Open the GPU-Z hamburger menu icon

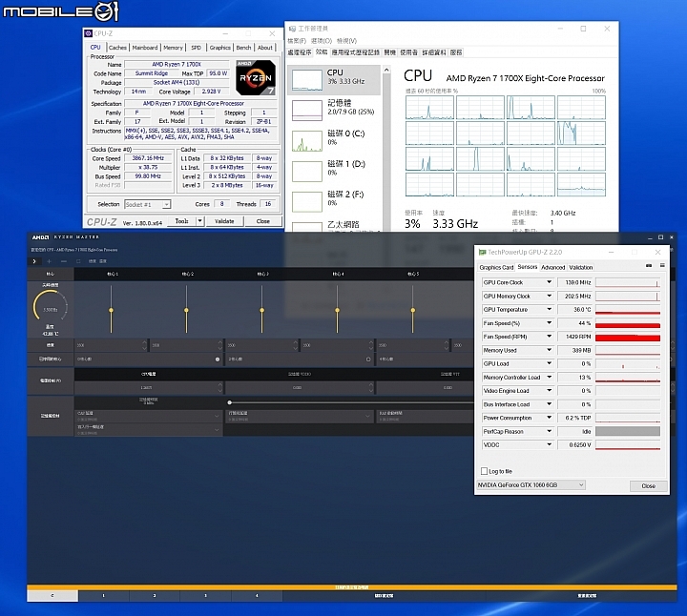pyautogui.click(x=662, y=266)
